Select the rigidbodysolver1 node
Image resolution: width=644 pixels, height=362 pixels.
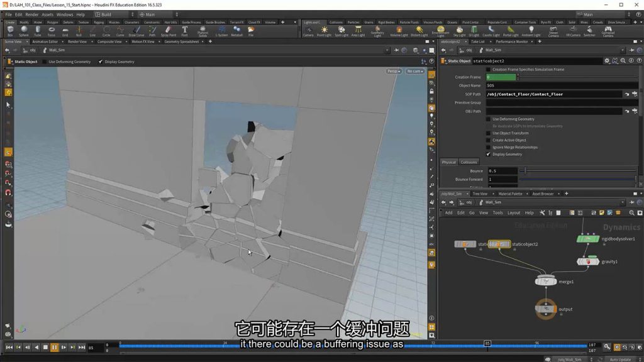point(588,238)
